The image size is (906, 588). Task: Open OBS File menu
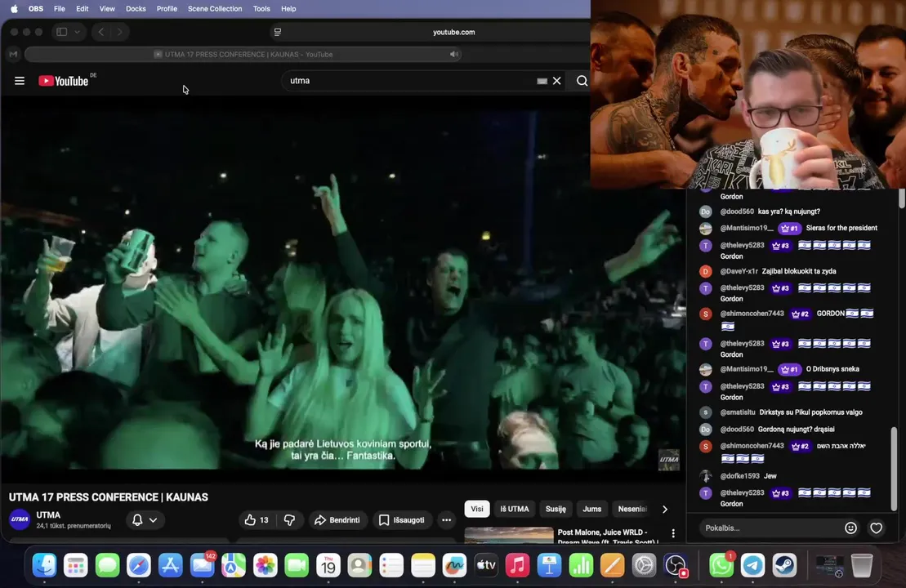tap(60, 9)
